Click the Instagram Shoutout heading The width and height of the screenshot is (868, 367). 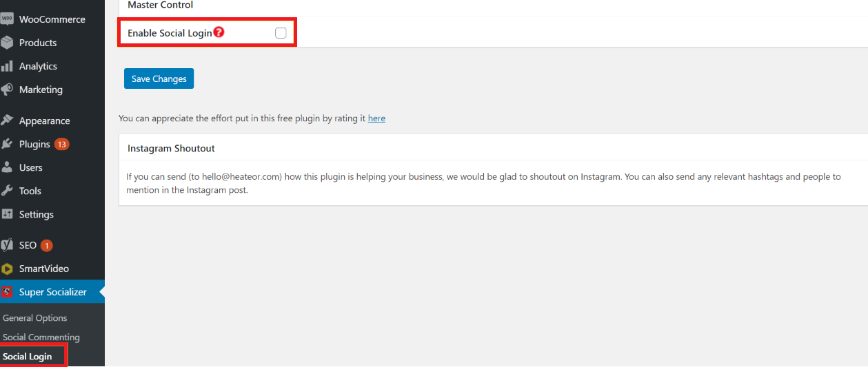click(x=172, y=148)
